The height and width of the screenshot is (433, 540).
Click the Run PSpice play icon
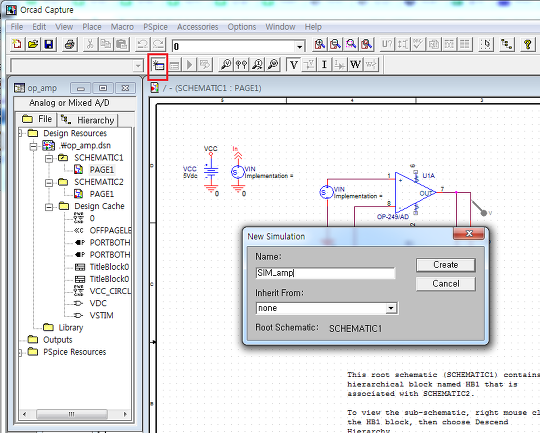tap(189, 65)
